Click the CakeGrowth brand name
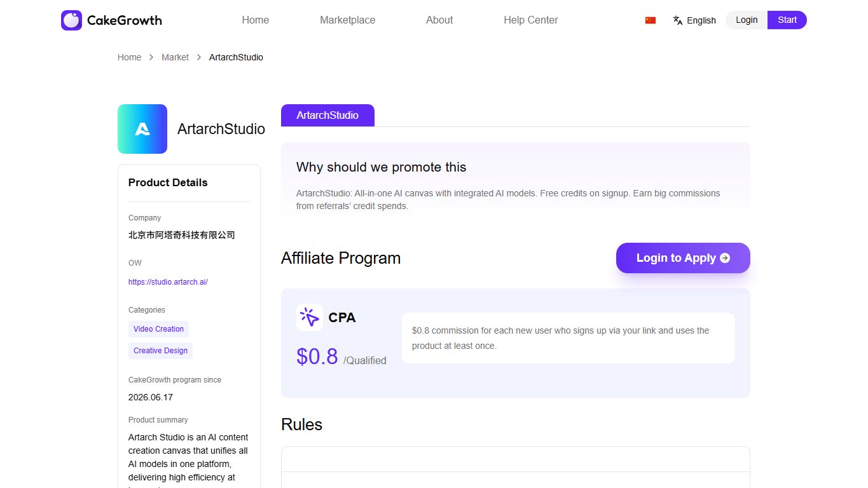The height and width of the screenshot is (488, 868). (x=125, y=20)
